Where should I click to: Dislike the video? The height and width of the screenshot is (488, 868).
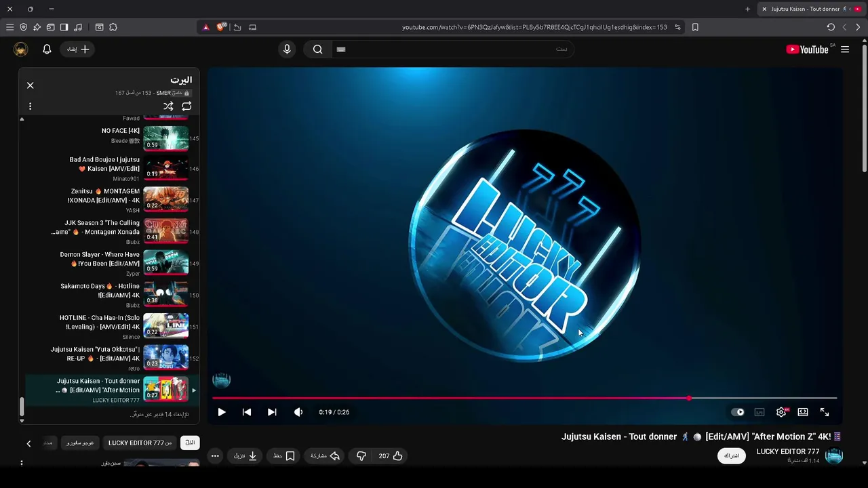pos(361,456)
